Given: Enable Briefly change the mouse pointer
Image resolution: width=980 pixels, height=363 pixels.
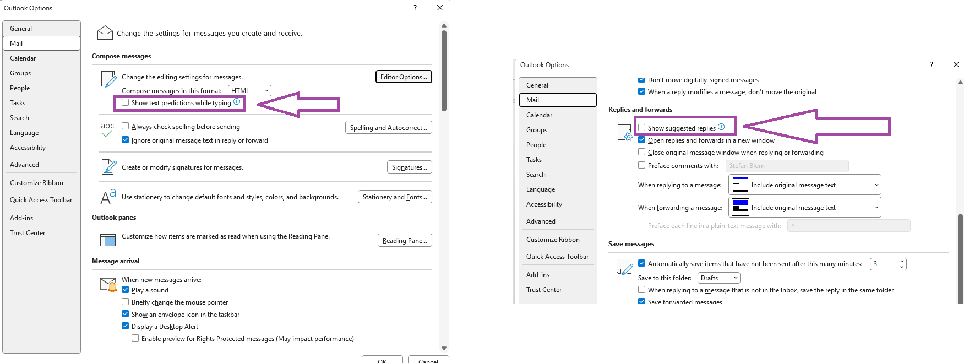Looking at the screenshot, I should coord(126,302).
